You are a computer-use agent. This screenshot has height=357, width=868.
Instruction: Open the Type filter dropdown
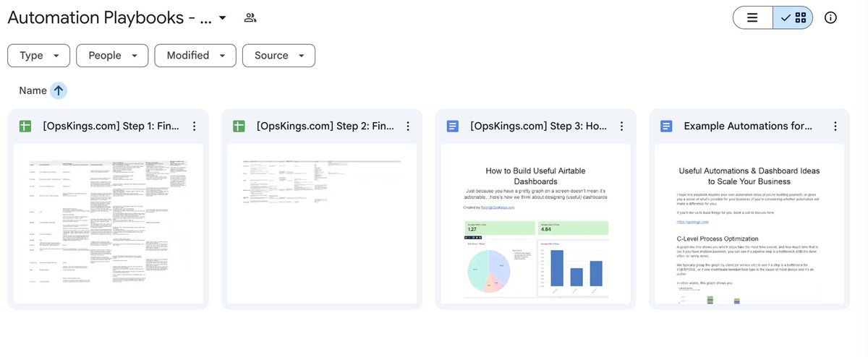pos(39,56)
